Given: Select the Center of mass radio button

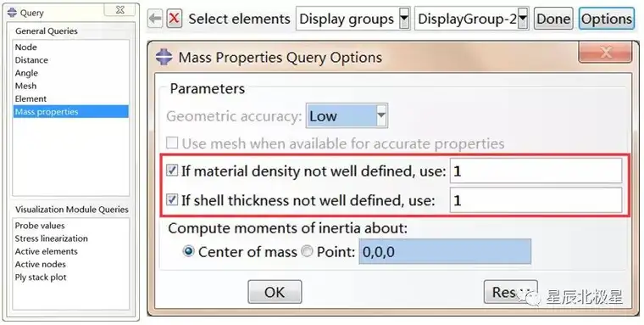Looking at the screenshot, I should tap(188, 251).
